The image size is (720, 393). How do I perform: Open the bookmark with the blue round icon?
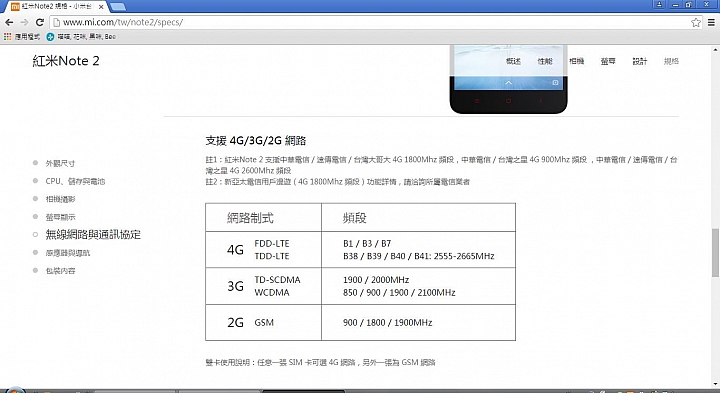81,36
